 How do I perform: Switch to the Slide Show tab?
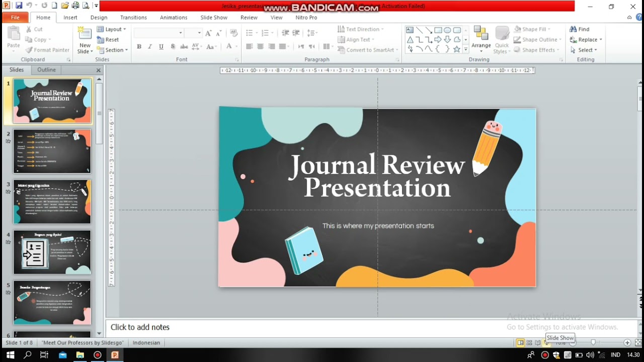pyautogui.click(x=214, y=17)
